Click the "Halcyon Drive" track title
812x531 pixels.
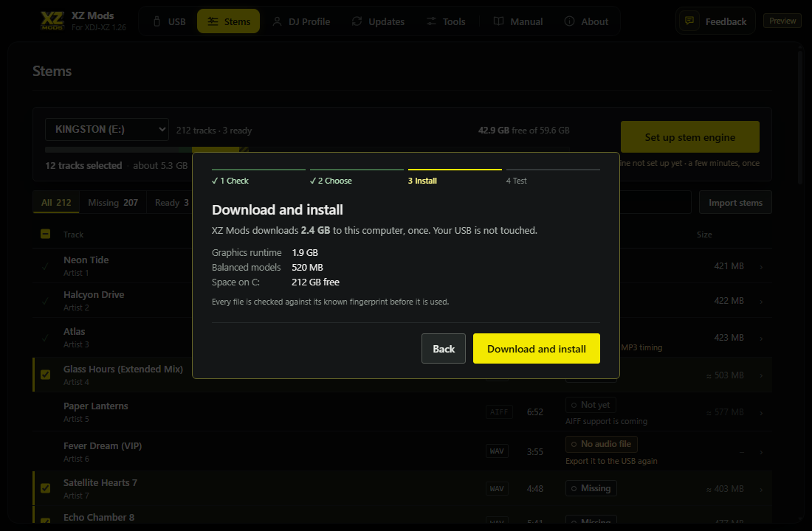[94, 294]
